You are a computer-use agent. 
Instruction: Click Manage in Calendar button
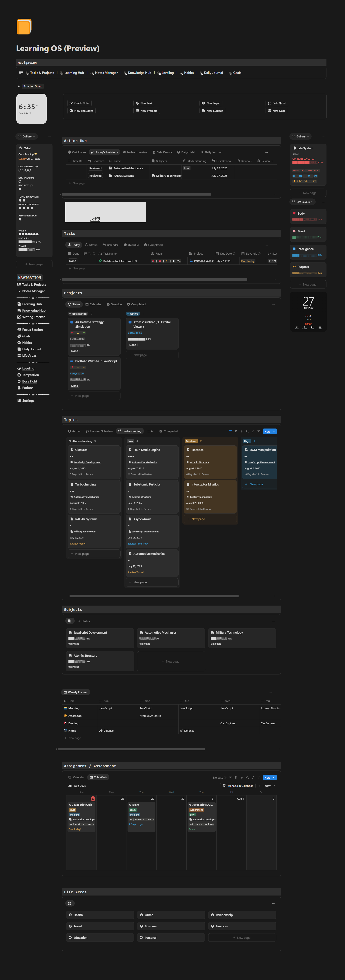pos(238,786)
